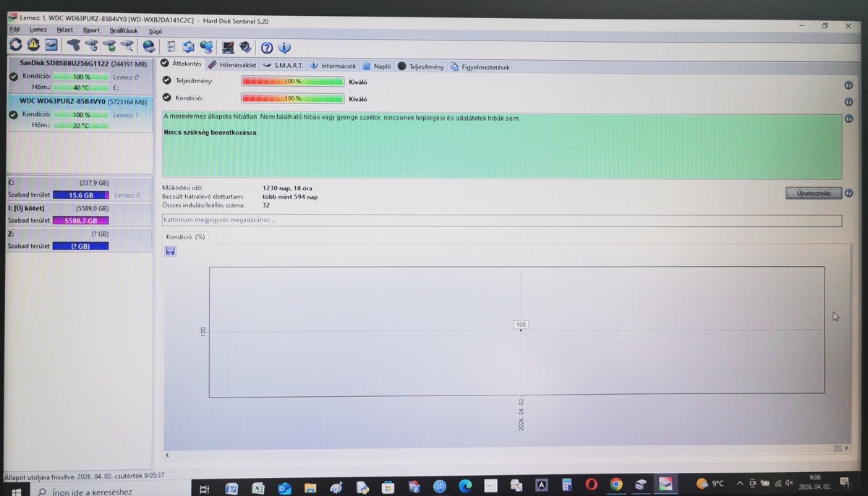Select the Áttekintés tab
868x496 pixels.
coord(182,64)
